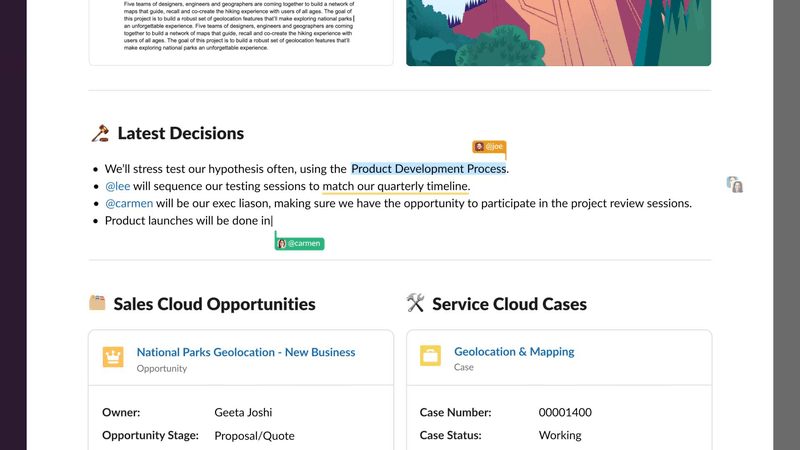Click the tools icon beside Service Cloud Cases
Viewport: 800px width, 450px height.
tap(415, 303)
